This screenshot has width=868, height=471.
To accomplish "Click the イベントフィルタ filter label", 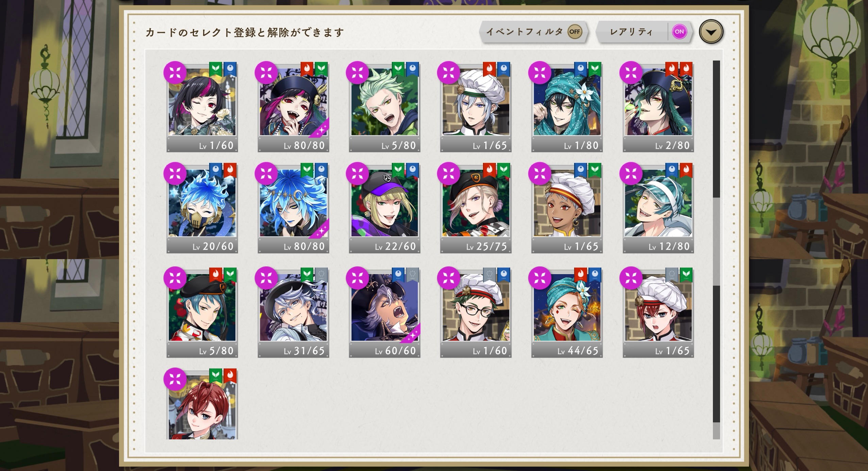I will click(524, 32).
